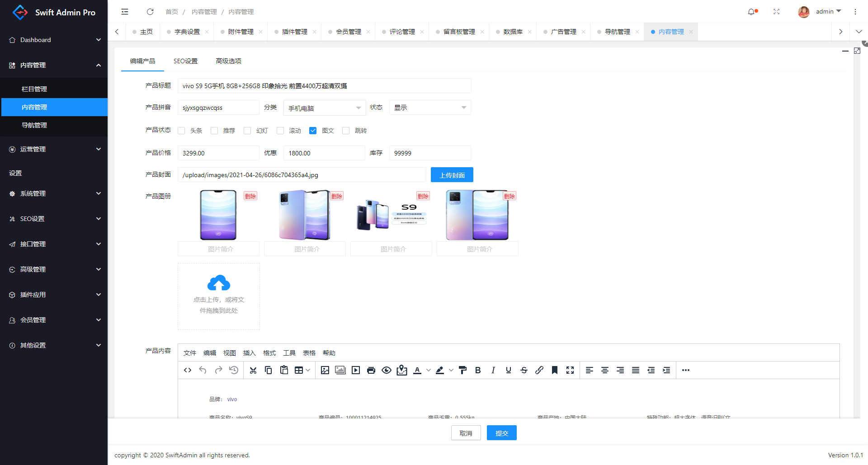This screenshot has height=465, width=868.
Task: Enable 头条 product status checkbox
Action: (182, 131)
